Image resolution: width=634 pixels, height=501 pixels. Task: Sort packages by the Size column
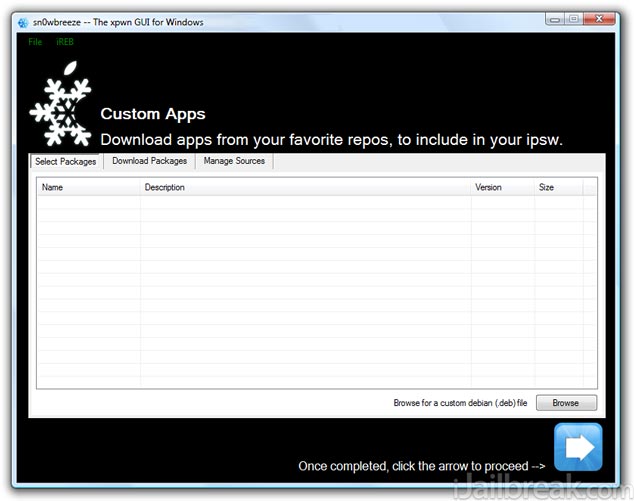[x=559, y=187]
